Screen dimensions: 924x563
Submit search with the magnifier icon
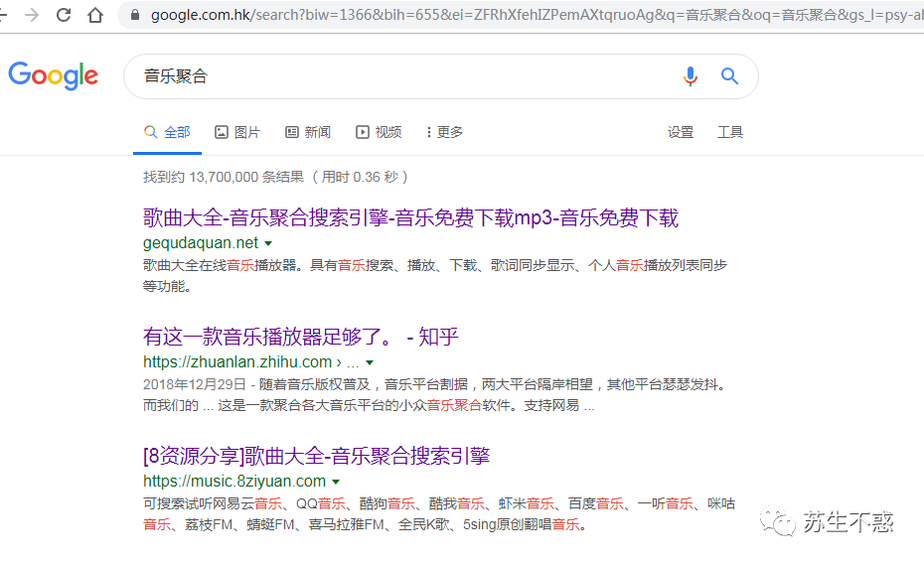[729, 76]
